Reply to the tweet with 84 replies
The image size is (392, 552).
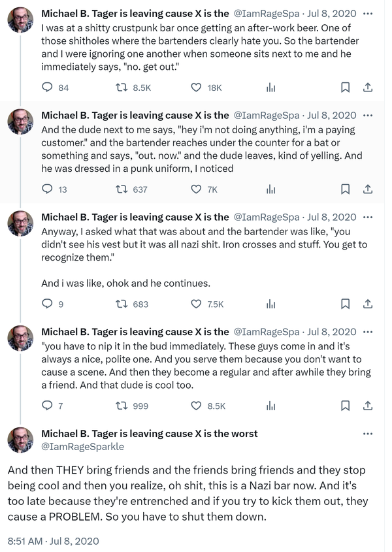(x=47, y=88)
